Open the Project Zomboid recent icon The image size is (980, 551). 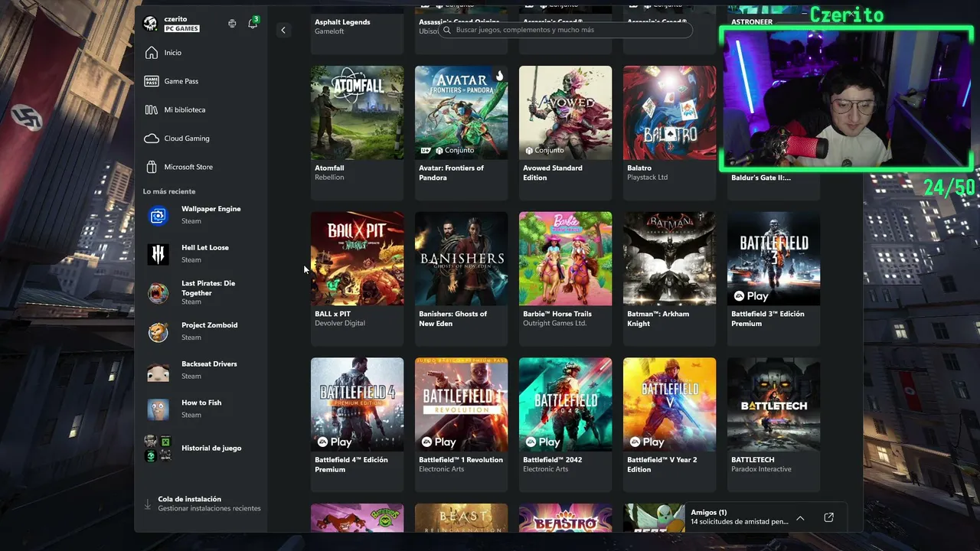(158, 331)
